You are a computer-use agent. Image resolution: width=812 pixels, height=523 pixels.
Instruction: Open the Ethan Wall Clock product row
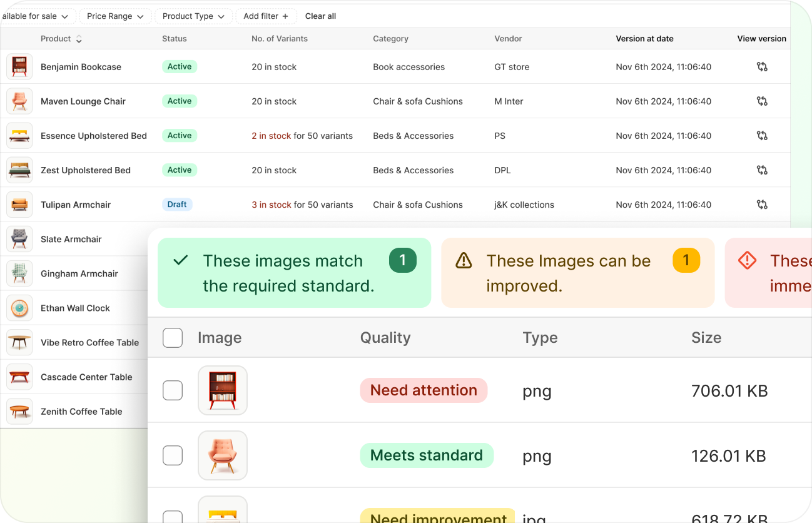coord(75,308)
